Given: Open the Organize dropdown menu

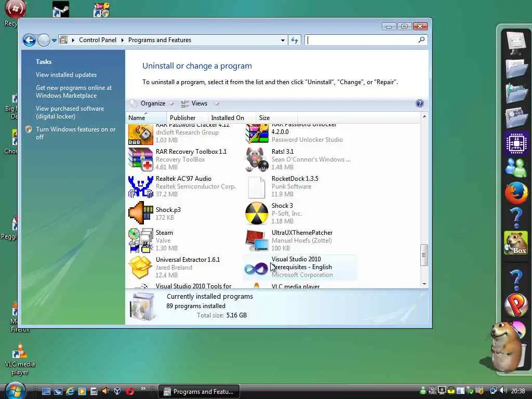Looking at the screenshot, I should pyautogui.click(x=153, y=103).
